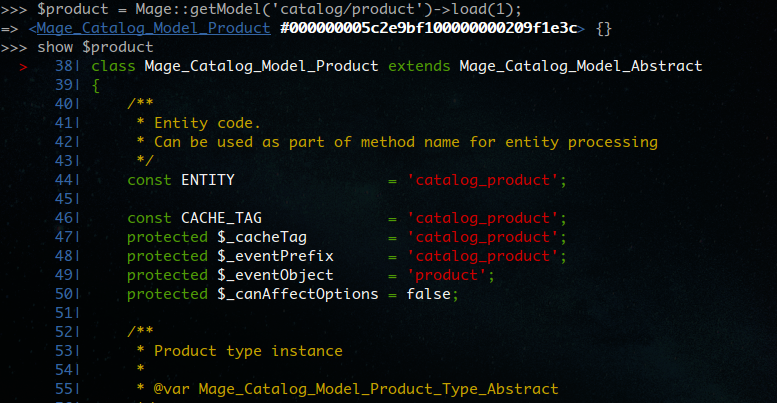
Task: Click line number 44 in the gutter
Action: (x=63, y=180)
